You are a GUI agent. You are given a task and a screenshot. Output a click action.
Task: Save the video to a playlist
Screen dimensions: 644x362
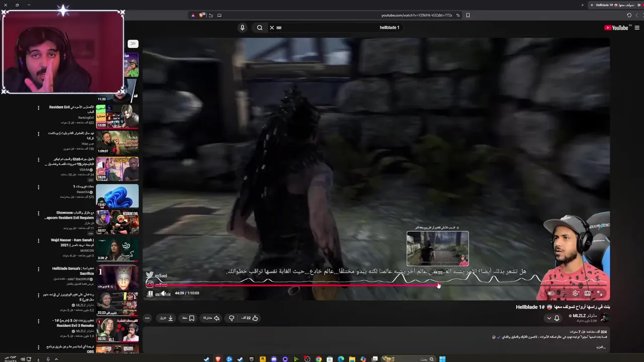click(188, 318)
